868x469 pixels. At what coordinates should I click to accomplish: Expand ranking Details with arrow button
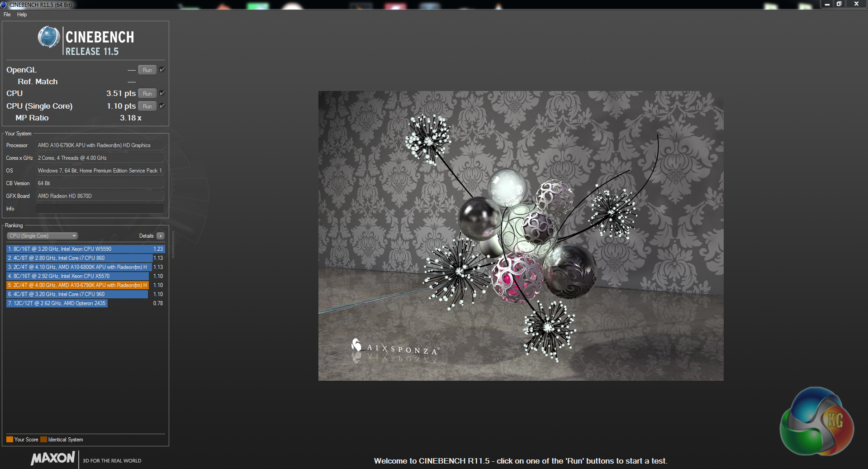click(161, 236)
